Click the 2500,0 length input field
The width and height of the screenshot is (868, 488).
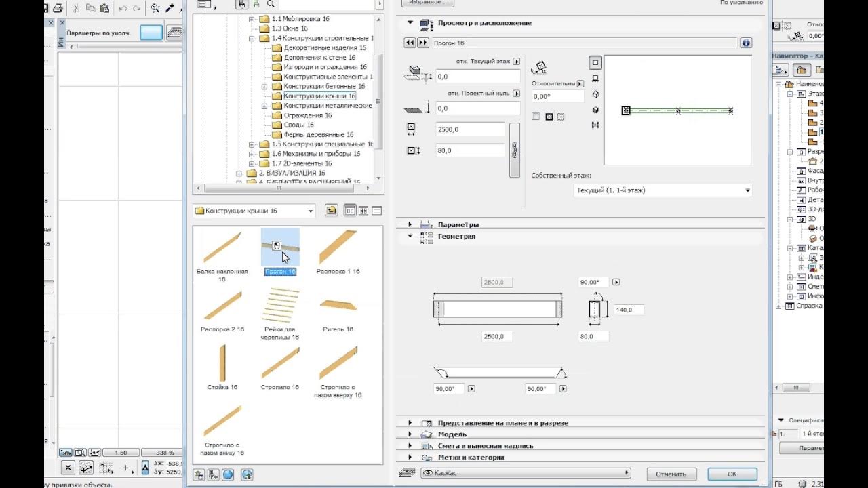coord(470,129)
